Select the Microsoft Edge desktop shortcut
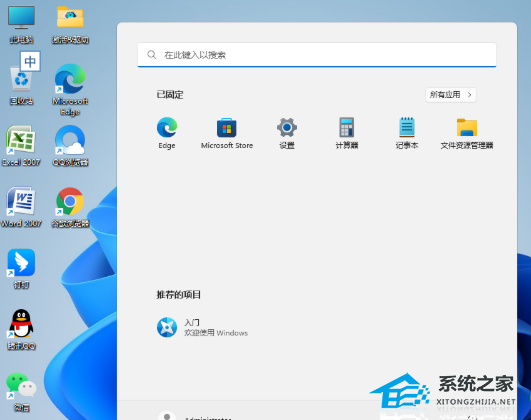Screen dimensions: 531x420 (x=70, y=90)
